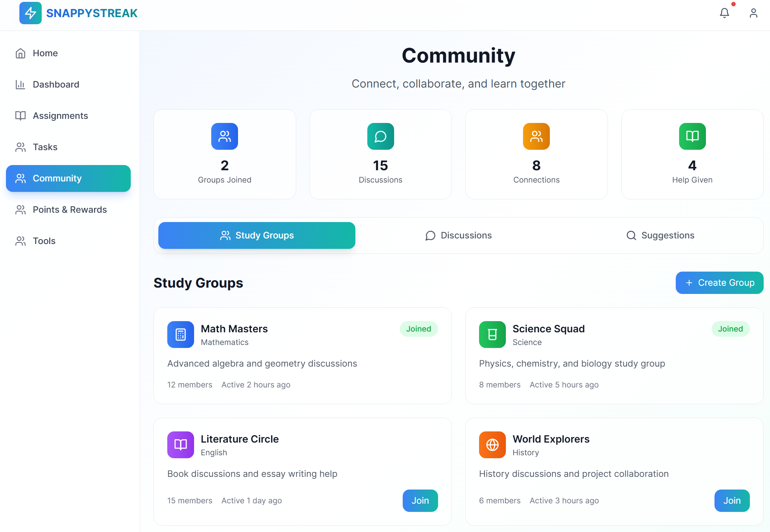Go to Dashboard in sidebar

(56, 85)
